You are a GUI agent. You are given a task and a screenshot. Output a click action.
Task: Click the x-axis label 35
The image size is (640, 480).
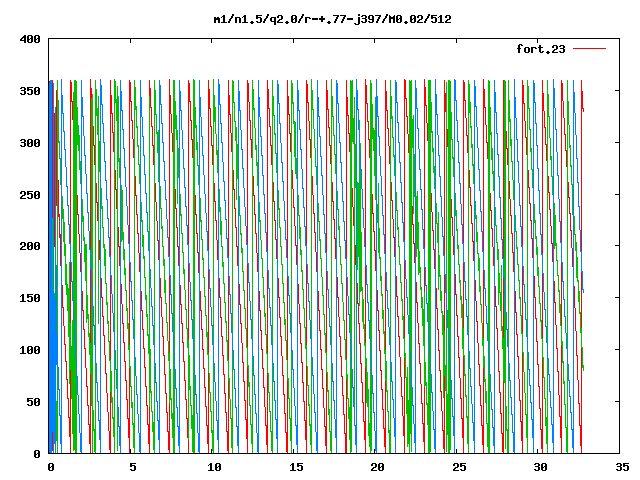pyautogui.click(x=622, y=467)
